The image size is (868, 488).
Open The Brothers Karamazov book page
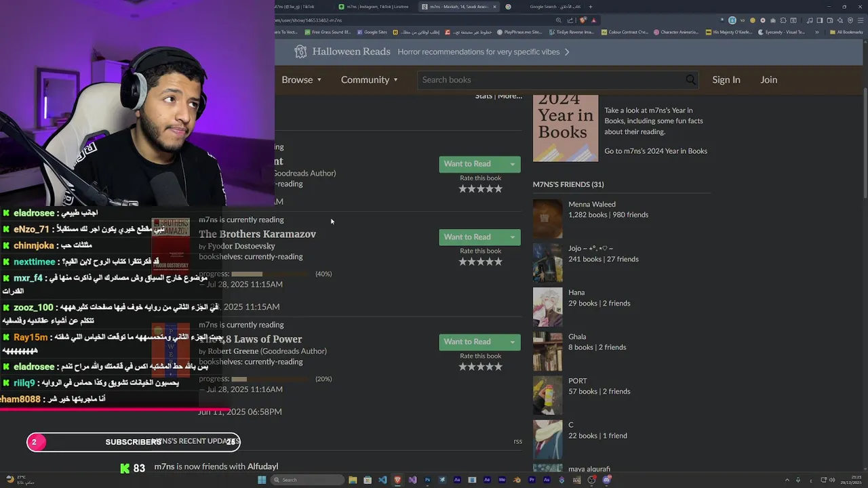[257, 234]
